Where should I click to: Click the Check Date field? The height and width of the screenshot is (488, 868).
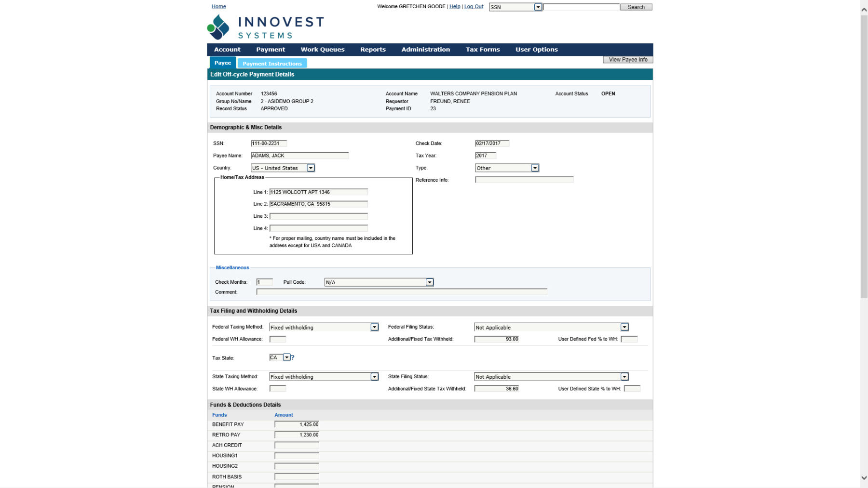pos(492,144)
